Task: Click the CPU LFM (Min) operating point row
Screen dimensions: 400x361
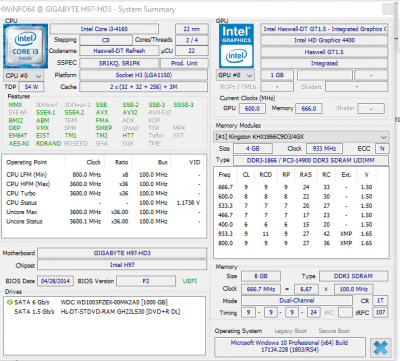Action: click(x=104, y=175)
